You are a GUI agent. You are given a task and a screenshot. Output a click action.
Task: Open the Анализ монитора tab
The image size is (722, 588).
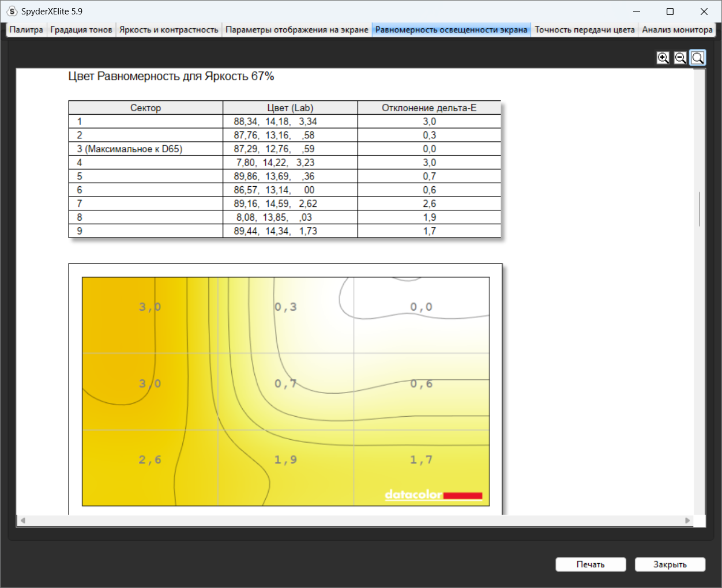(x=678, y=30)
